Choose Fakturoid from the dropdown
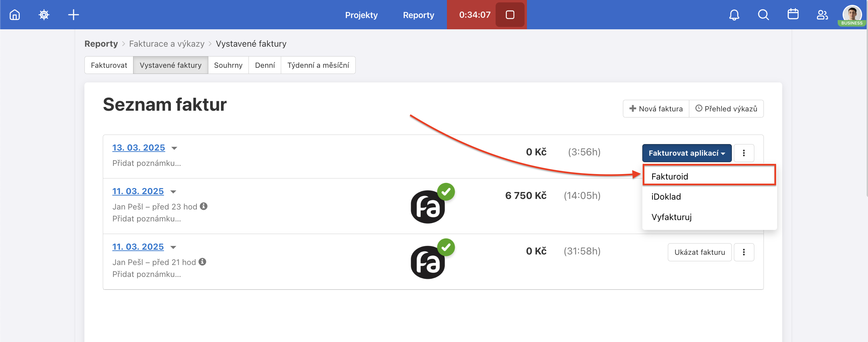 pos(709,176)
